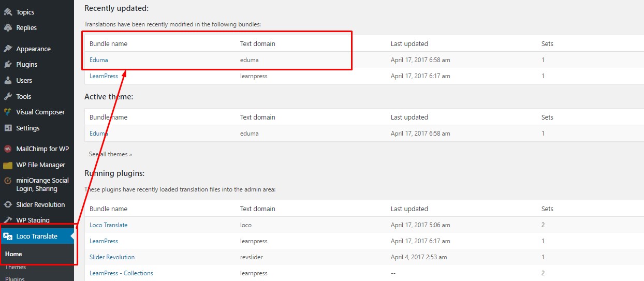Click Last updated header in Running plugins

(409, 209)
